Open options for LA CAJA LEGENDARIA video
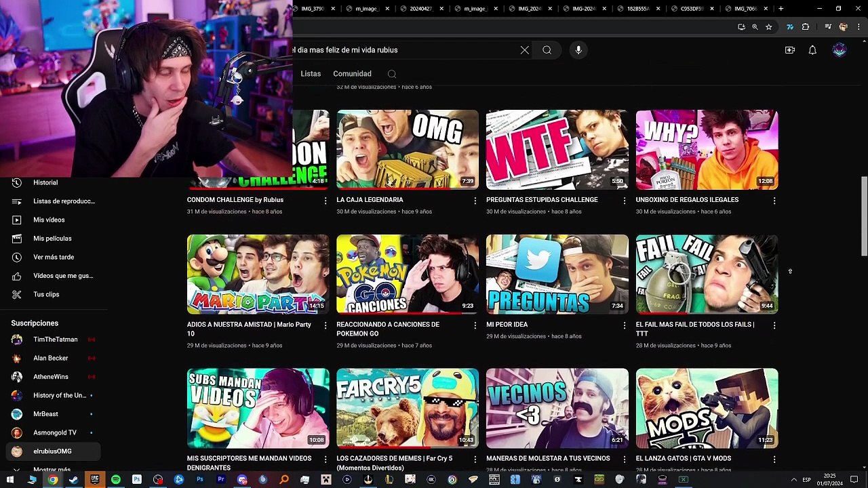 tap(475, 201)
